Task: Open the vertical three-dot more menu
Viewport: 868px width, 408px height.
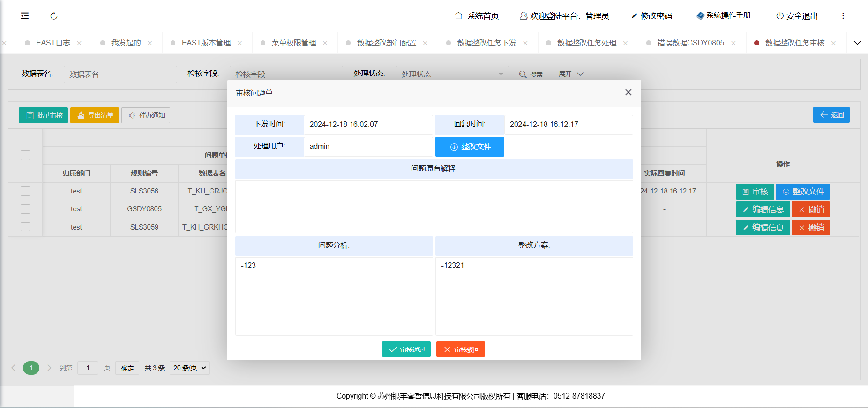Action: pyautogui.click(x=843, y=16)
